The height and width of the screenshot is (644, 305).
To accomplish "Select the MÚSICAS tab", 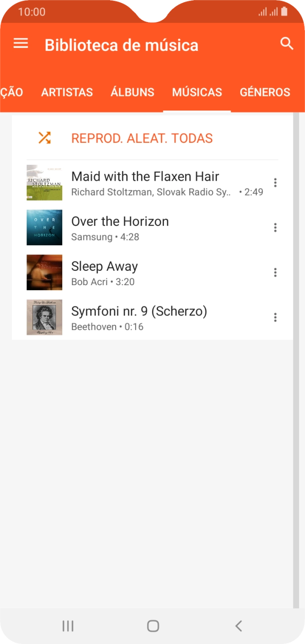I will tap(197, 92).
